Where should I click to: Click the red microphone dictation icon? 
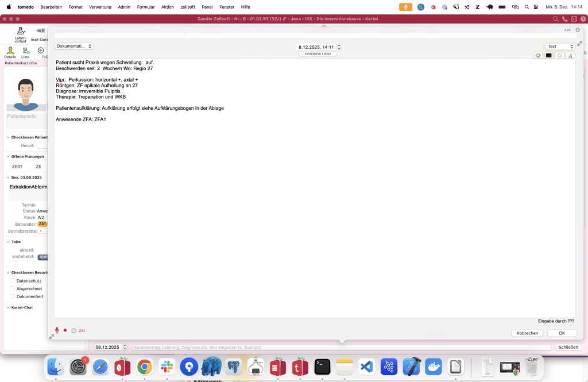[x=57, y=330]
